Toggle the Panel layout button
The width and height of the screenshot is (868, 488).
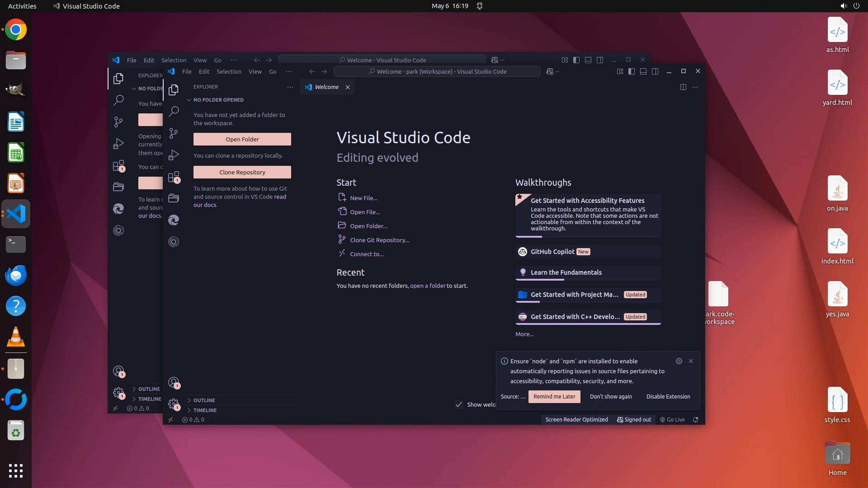coord(643,71)
